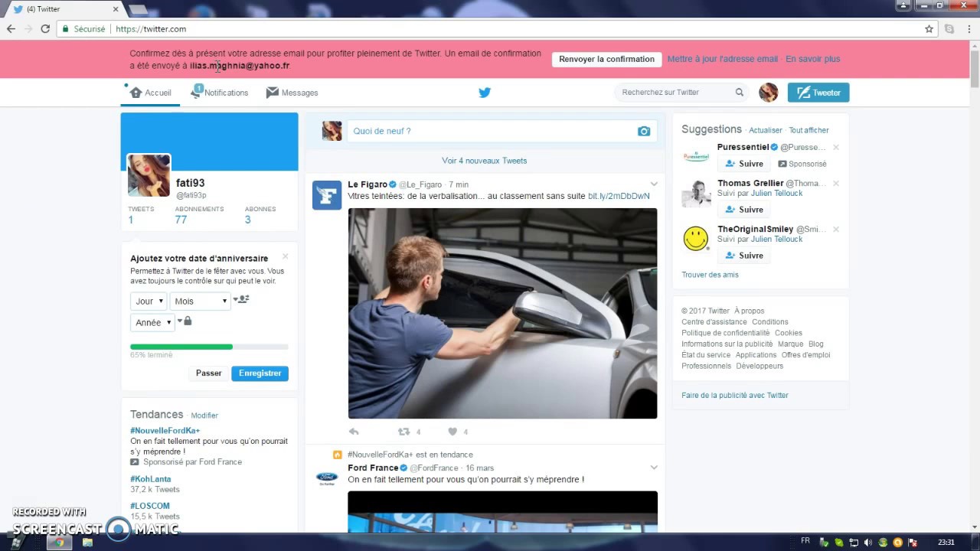Open the day/month visibility people-icon dropdown

241,300
